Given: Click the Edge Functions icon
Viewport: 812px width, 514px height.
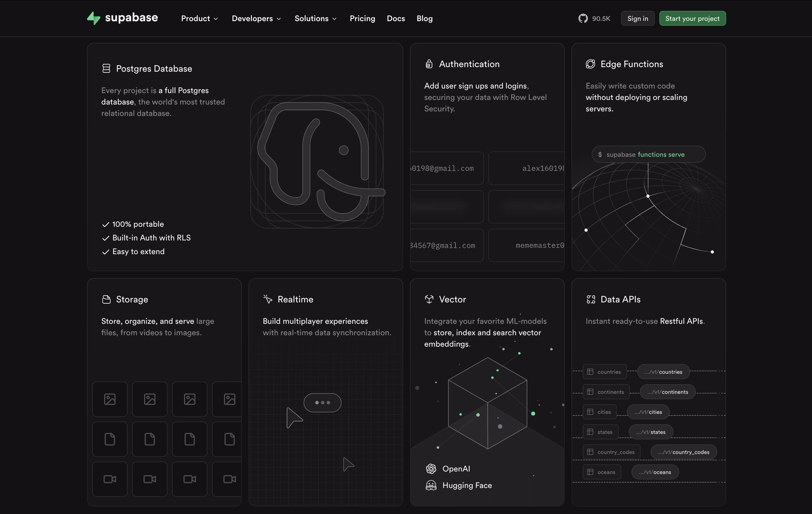Looking at the screenshot, I should click(590, 64).
